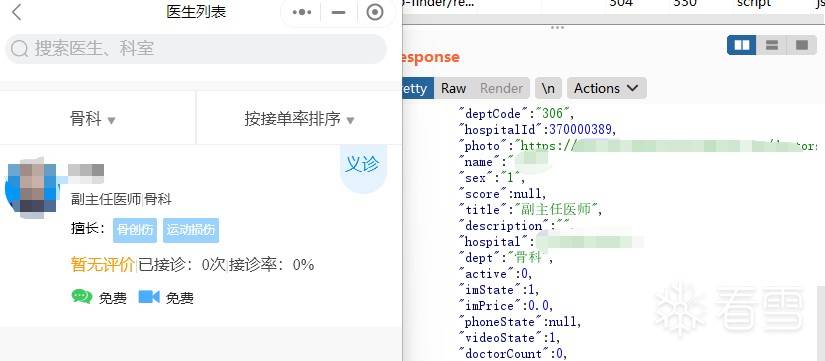Switch to the Render response tab
This screenshot has width=825, height=361.
tap(501, 88)
